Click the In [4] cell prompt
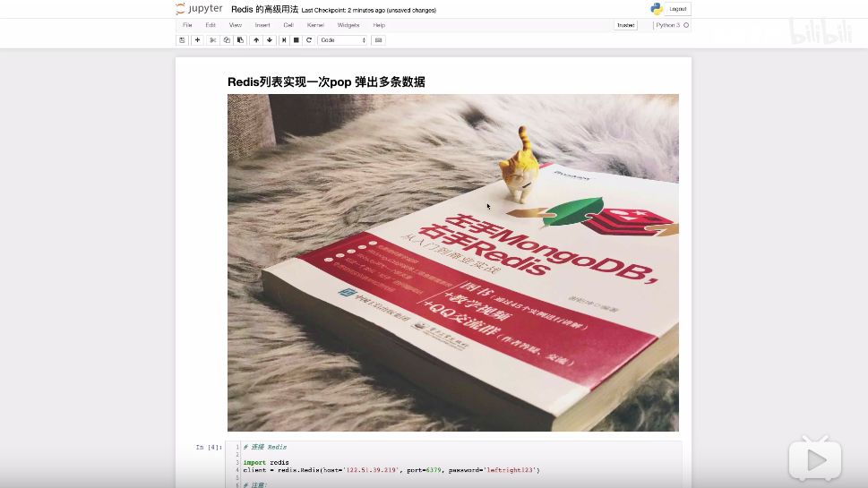 click(209, 447)
